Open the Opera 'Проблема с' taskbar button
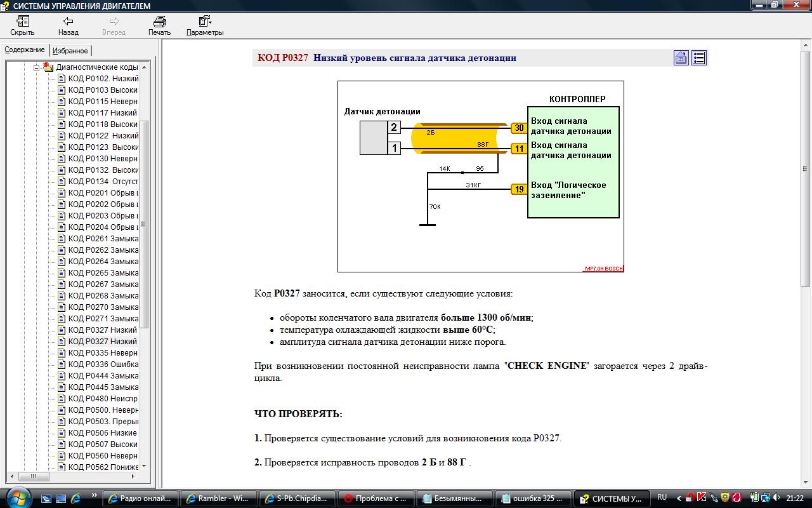The width and height of the screenshot is (812, 508). point(375,498)
